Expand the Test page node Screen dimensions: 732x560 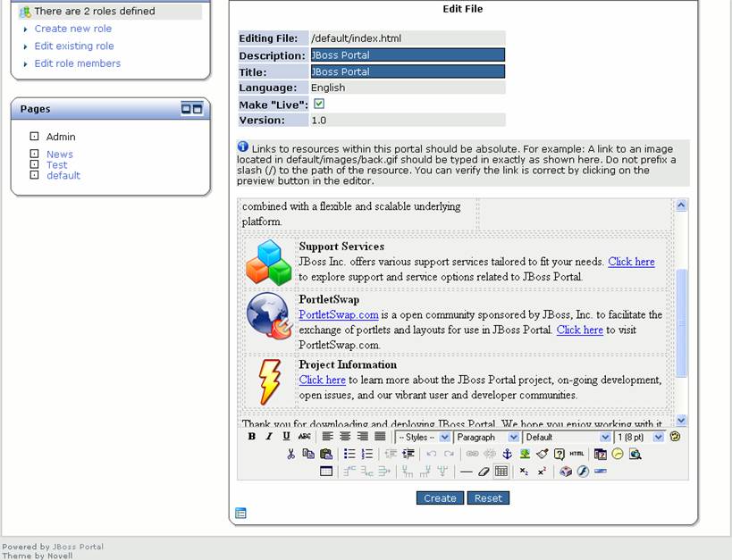pos(34,164)
